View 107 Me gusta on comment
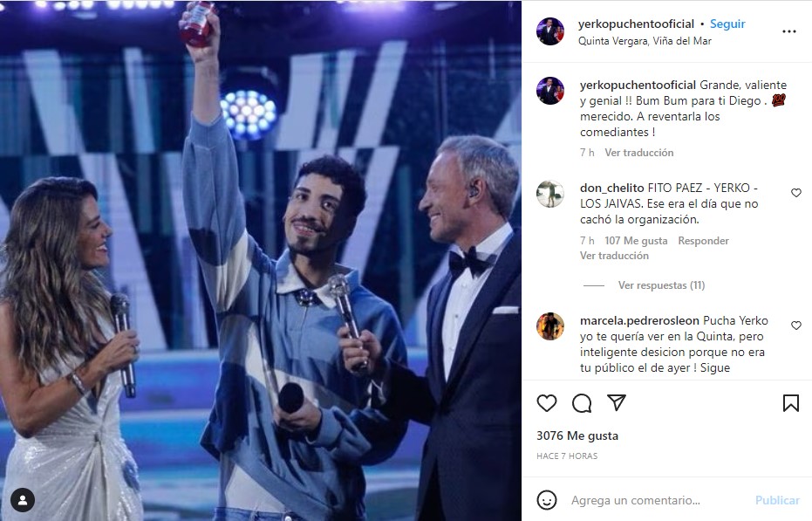 point(636,241)
